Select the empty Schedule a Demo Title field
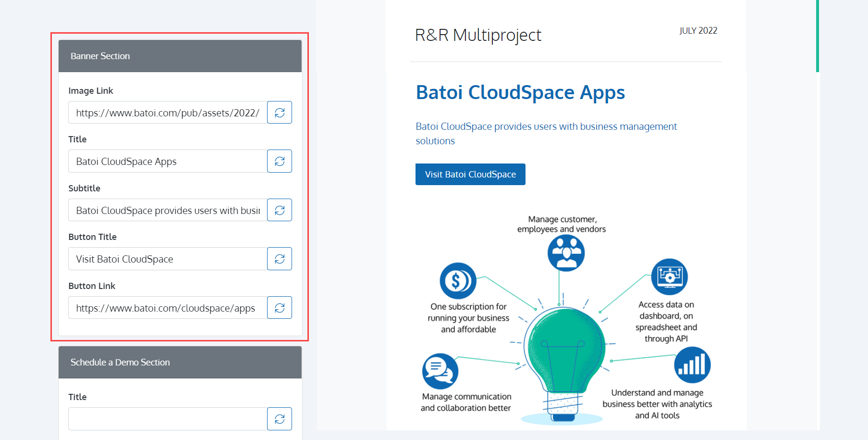 [168, 419]
